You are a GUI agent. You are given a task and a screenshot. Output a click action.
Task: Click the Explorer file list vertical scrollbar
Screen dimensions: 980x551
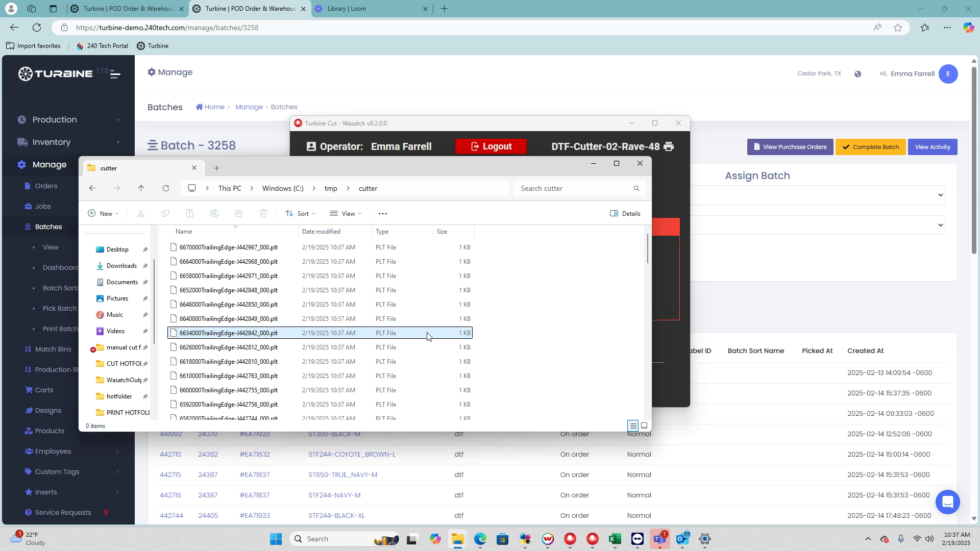[x=648, y=248]
